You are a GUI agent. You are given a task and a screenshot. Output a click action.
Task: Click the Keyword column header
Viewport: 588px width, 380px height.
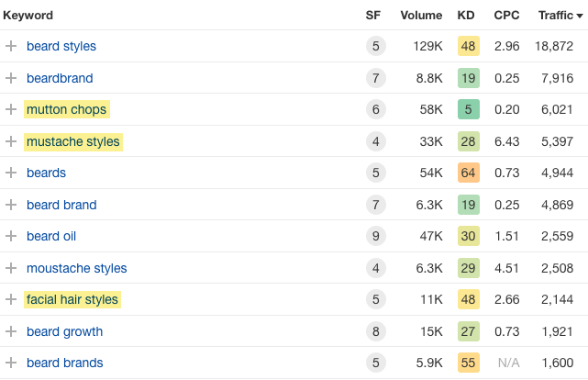28,16
